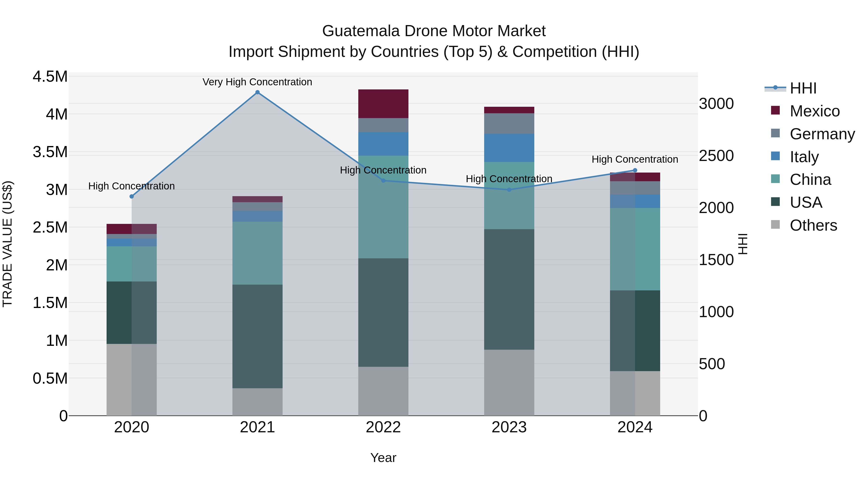Click the 2022 x-axis tick label
868x488 pixels.
click(383, 427)
